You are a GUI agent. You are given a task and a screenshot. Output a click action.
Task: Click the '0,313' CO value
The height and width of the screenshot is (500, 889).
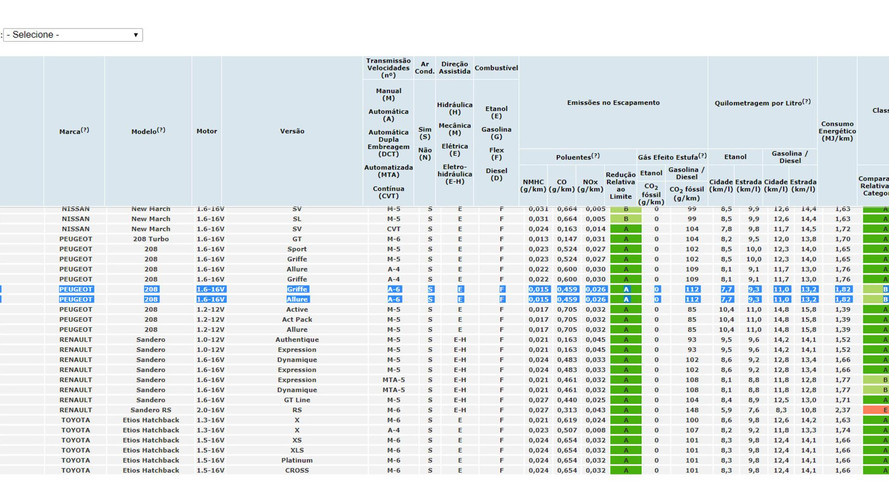(x=566, y=410)
